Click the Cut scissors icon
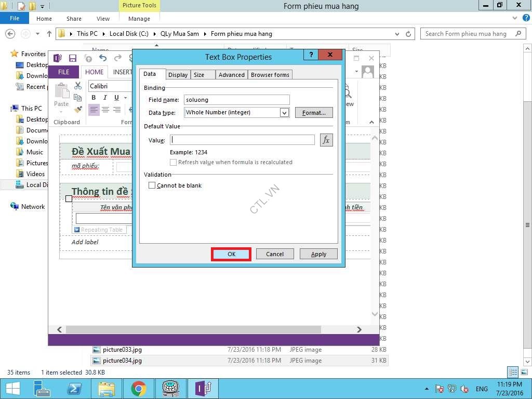 (78, 86)
